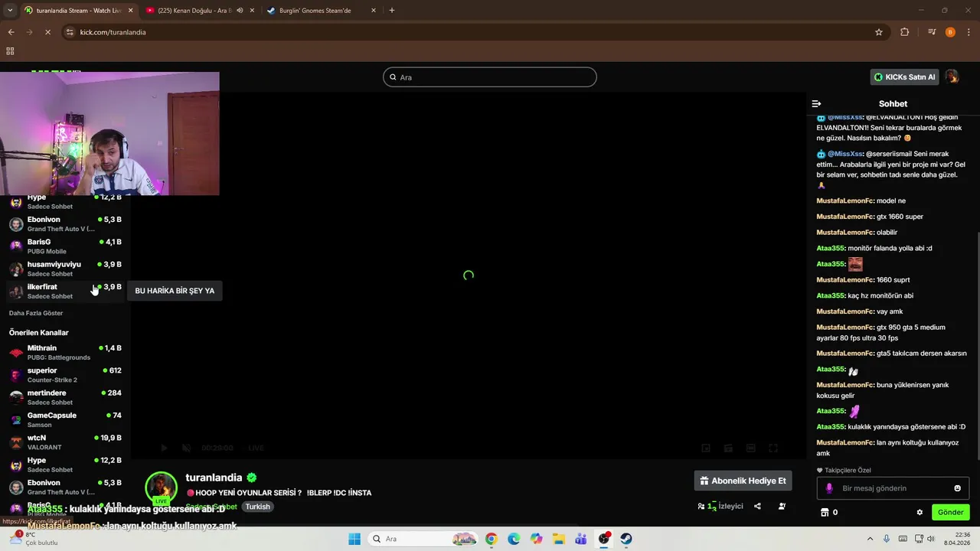980x551 pixels.
Task: Expand the list with Daha Fazla Göster
Action: (x=36, y=313)
